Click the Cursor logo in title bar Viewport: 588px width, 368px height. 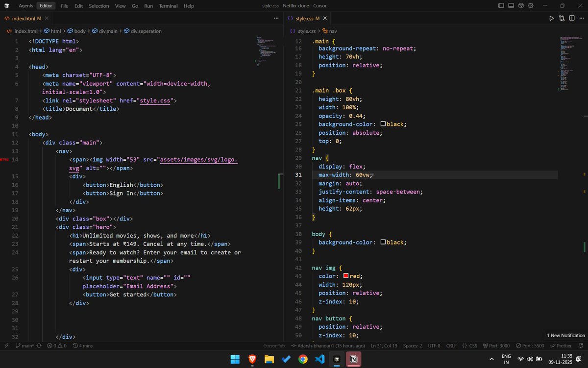click(7, 6)
